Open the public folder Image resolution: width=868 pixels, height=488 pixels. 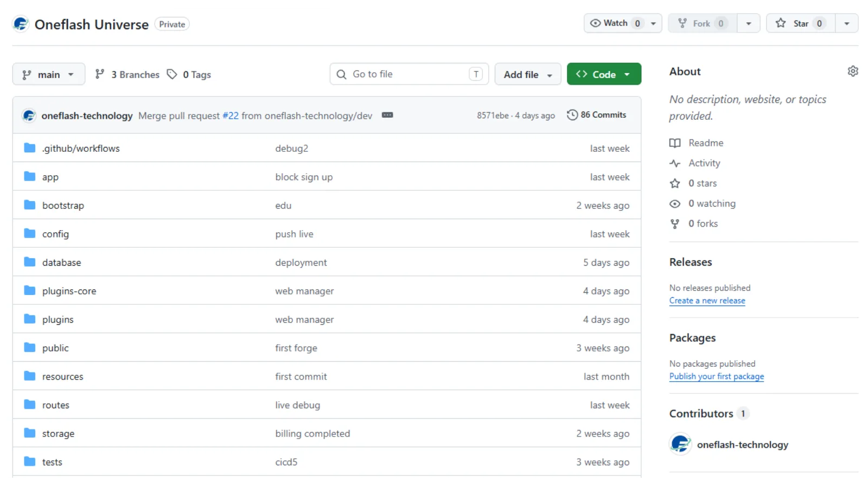click(x=55, y=348)
